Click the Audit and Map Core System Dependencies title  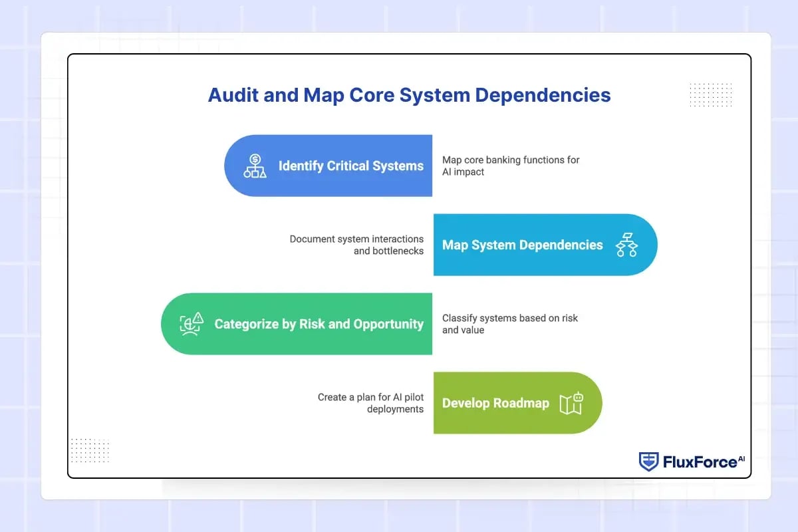(x=409, y=95)
